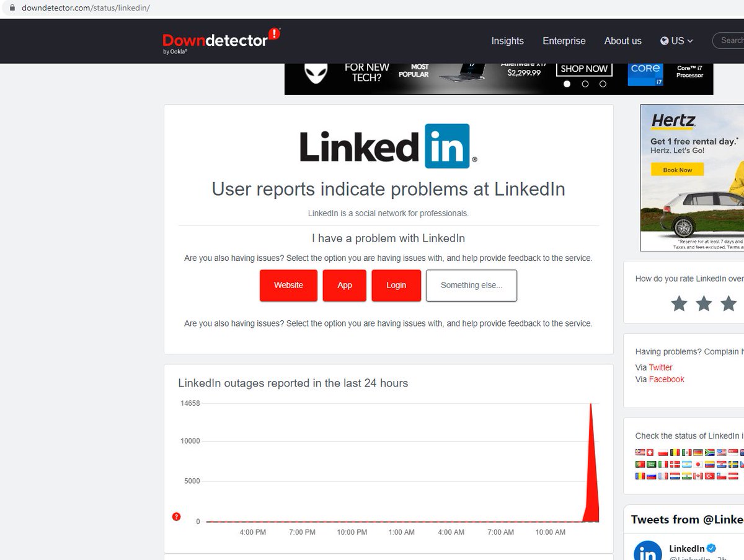The height and width of the screenshot is (560, 744).
Task: Select the Italy flag
Action: point(663,464)
